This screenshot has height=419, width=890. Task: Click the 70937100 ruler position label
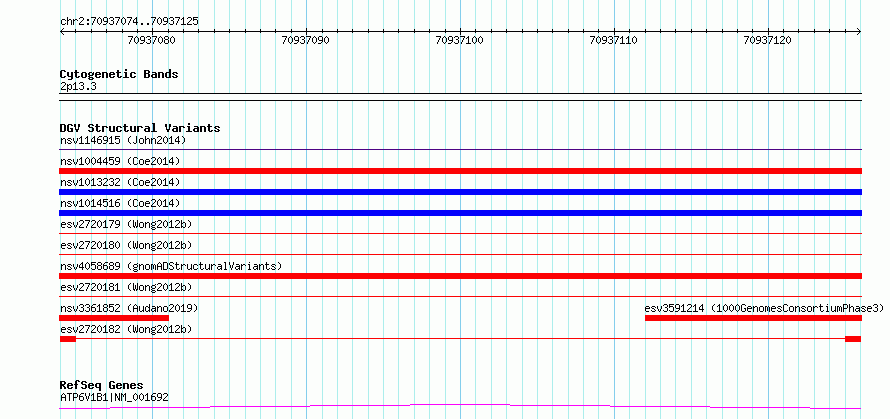click(459, 40)
